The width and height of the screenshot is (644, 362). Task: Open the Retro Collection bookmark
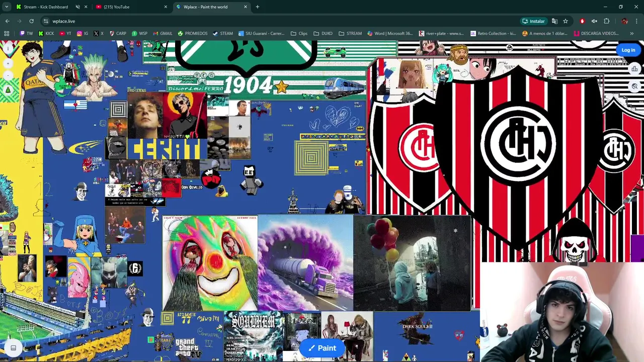pyautogui.click(x=493, y=34)
